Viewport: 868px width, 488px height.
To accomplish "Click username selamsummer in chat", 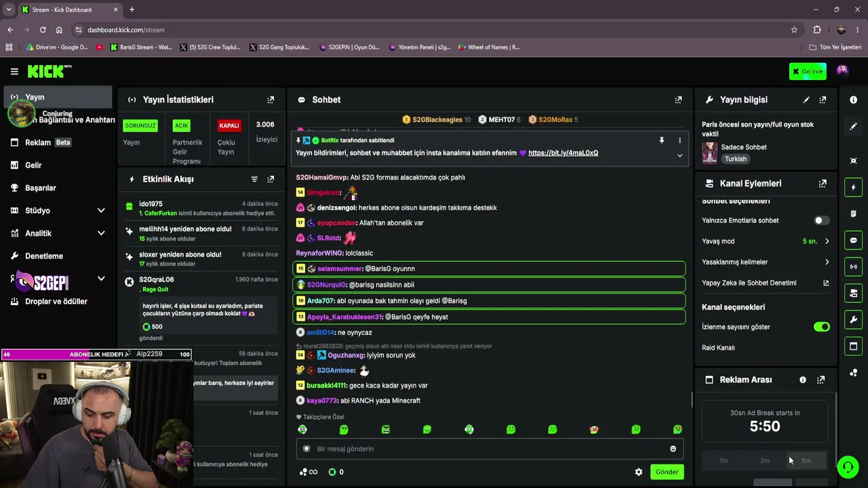I will coord(340,268).
